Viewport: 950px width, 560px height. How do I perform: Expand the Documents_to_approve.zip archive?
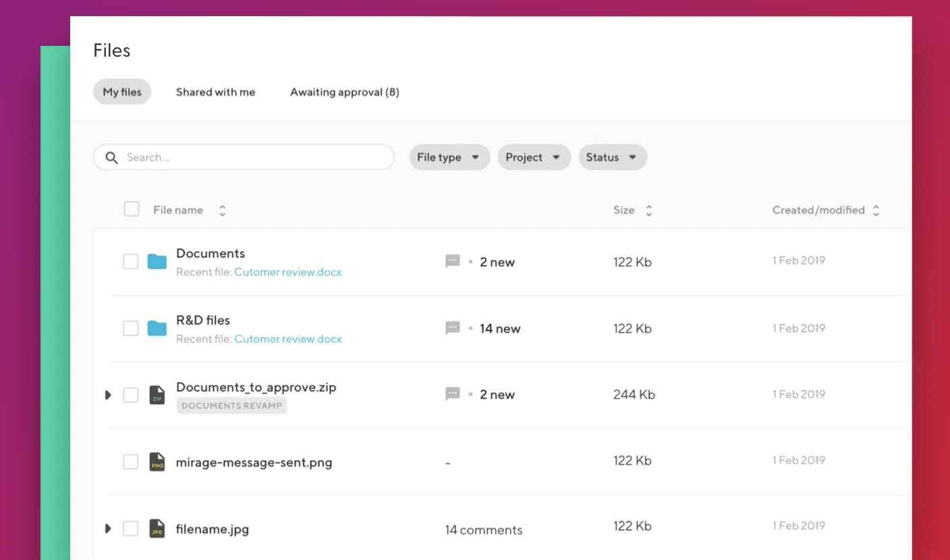tap(108, 395)
